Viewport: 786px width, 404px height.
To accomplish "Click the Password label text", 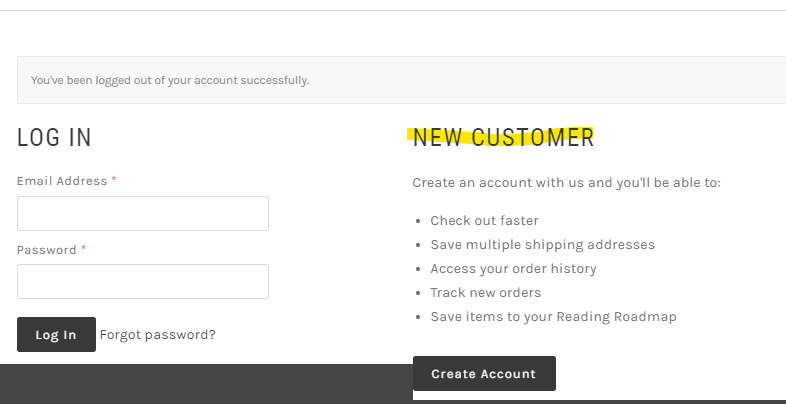I will [47, 250].
